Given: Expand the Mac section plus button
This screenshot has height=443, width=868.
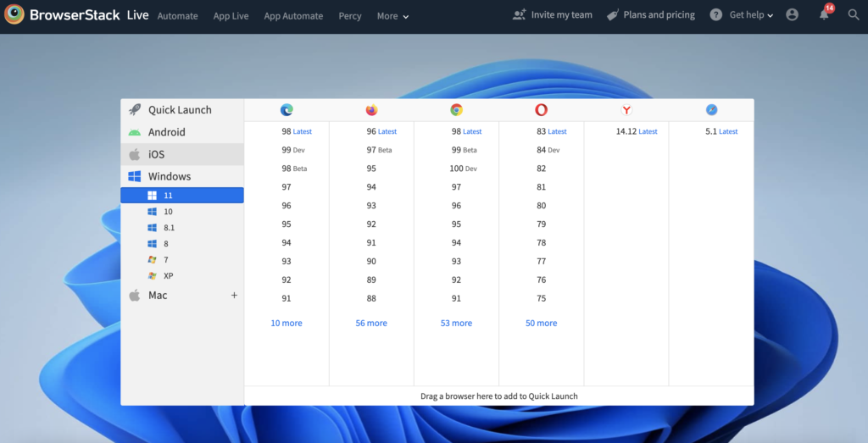Looking at the screenshot, I should pyautogui.click(x=234, y=296).
